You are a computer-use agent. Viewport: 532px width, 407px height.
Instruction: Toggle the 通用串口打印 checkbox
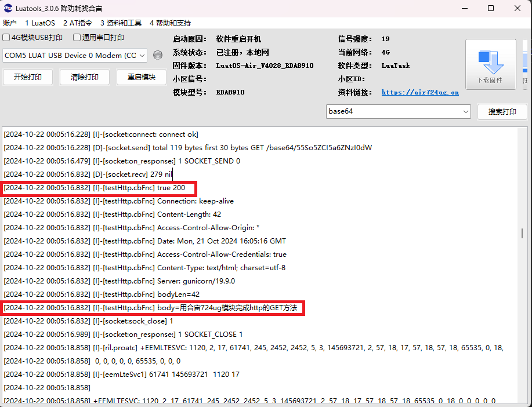[77, 38]
